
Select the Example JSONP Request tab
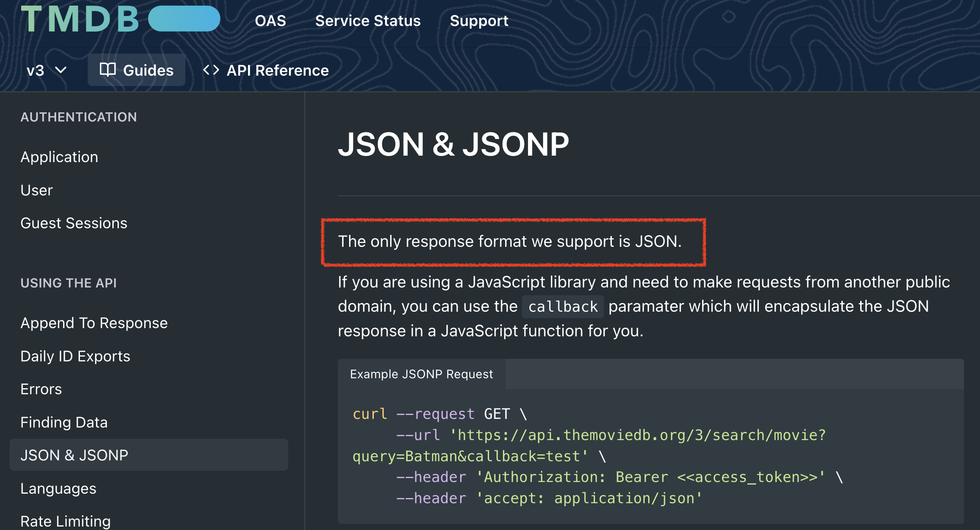(x=421, y=374)
